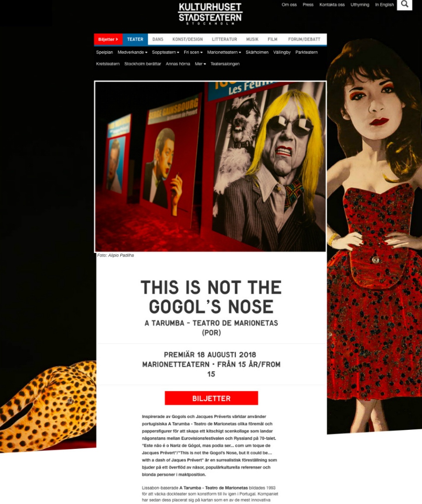Expand the Fri scen dropdown
This screenshot has height=504, width=422.
point(193,53)
